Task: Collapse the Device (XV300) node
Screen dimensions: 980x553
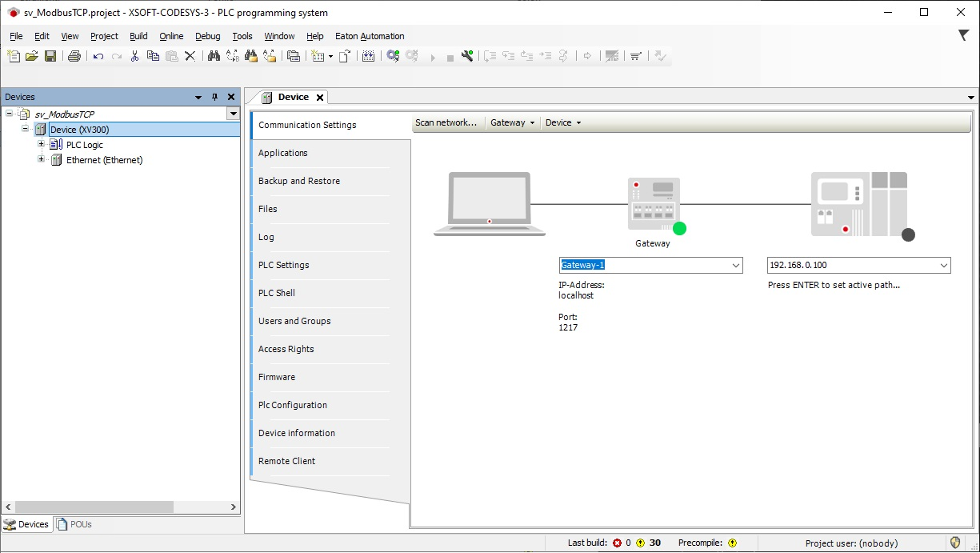Action: point(26,129)
